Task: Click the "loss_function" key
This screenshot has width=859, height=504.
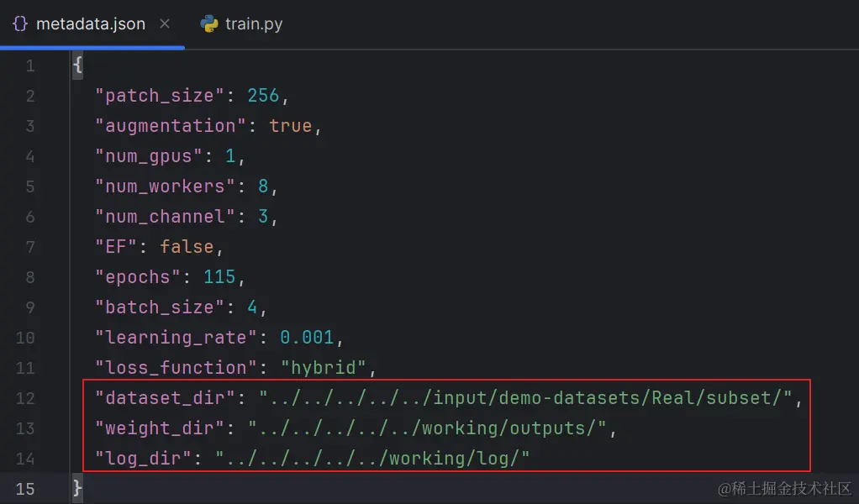Action: (176, 368)
